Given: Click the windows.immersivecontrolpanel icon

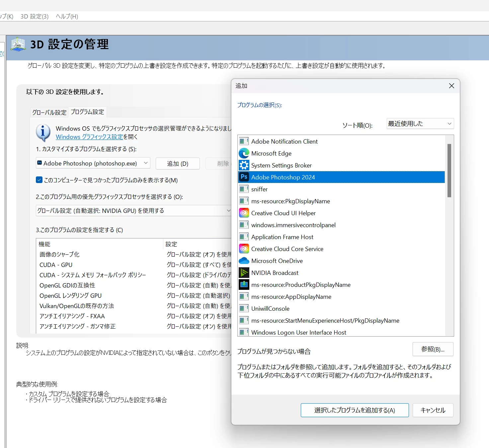Looking at the screenshot, I should pos(244,225).
